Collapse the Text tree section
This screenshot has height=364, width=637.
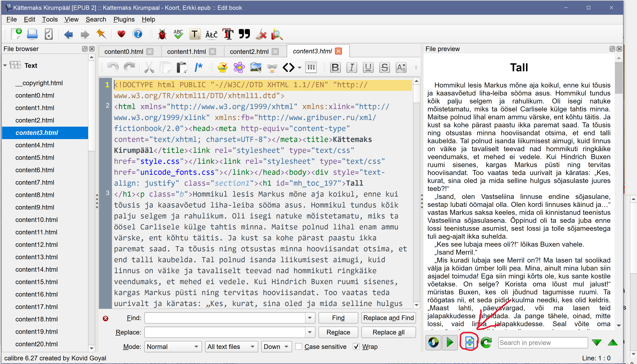pos(5,65)
